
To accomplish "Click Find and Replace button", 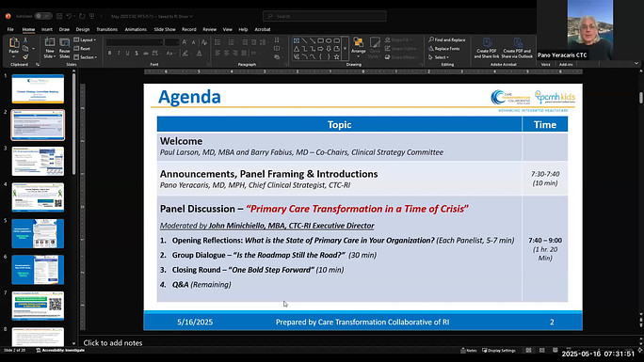I will [x=447, y=39].
